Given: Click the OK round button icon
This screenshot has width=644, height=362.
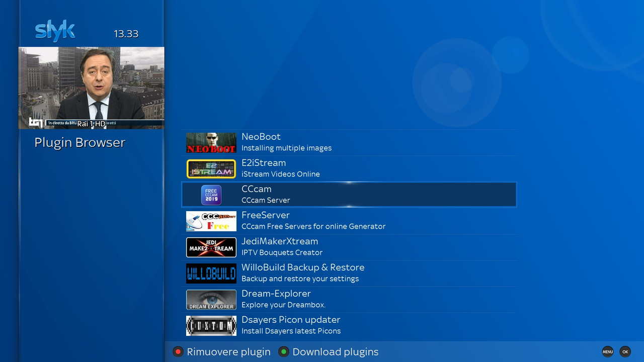Looking at the screenshot, I should click(625, 352).
